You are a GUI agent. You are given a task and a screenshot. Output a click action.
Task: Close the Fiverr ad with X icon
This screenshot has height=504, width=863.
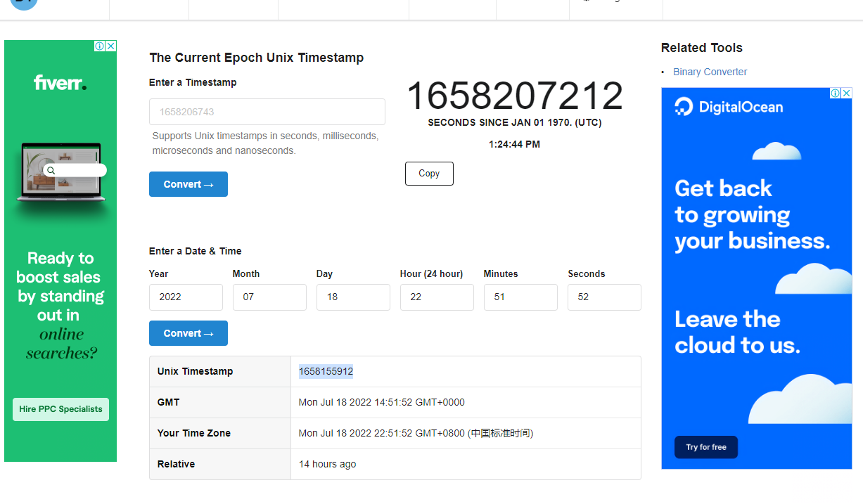click(111, 46)
